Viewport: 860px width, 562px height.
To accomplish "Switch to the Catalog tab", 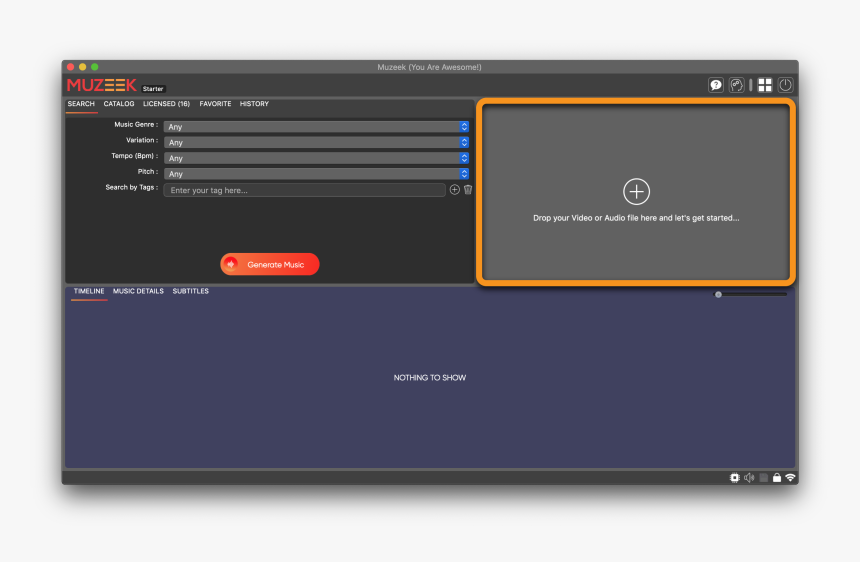I will click(119, 104).
